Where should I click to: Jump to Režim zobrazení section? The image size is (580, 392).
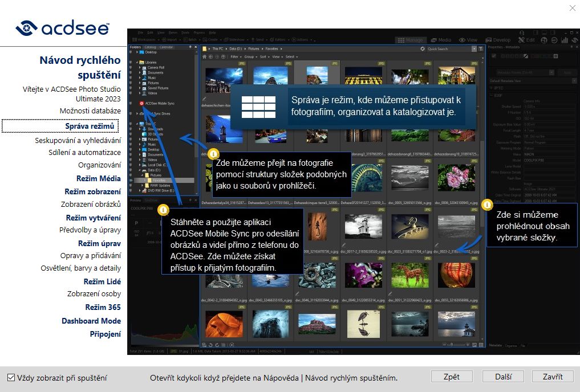(92, 192)
